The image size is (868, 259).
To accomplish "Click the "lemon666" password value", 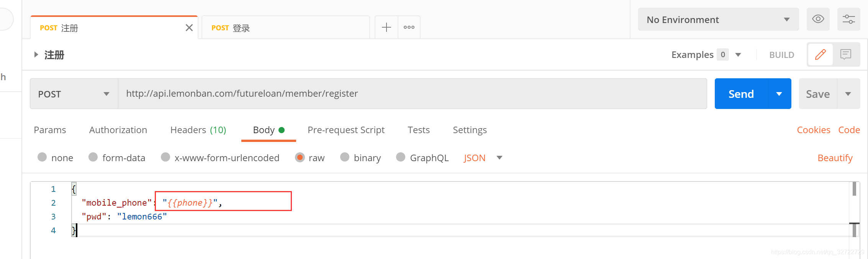I will [x=142, y=216].
